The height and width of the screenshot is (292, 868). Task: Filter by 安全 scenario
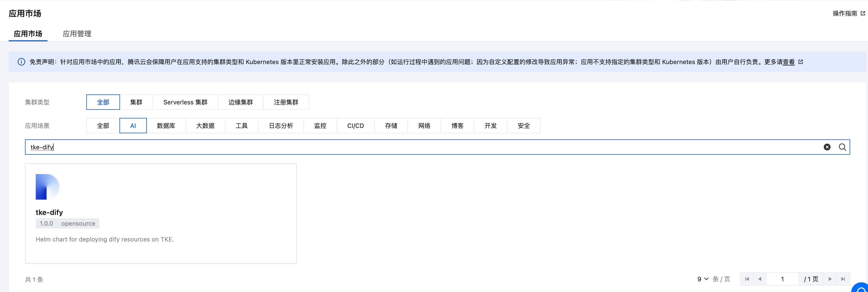(524, 126)
